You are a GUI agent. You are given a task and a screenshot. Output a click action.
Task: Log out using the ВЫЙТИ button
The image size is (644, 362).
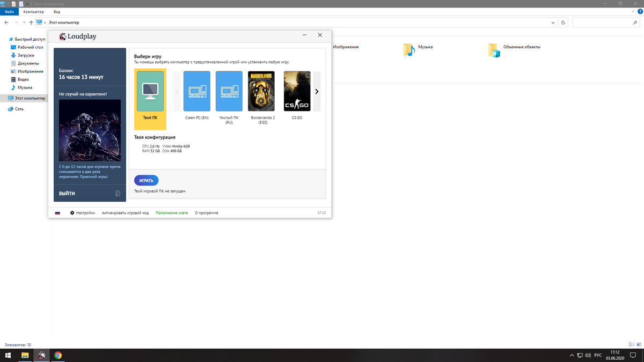tap(67, 193)
